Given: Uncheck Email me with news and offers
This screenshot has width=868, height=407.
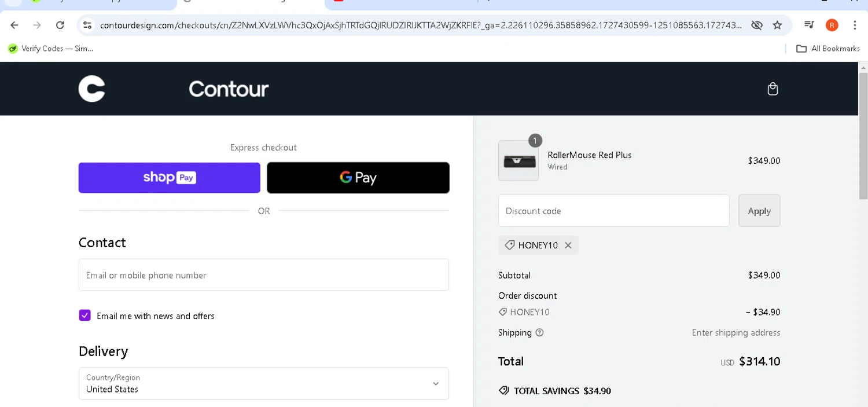Looking at the screenshot, I should [x=85, y=316].
